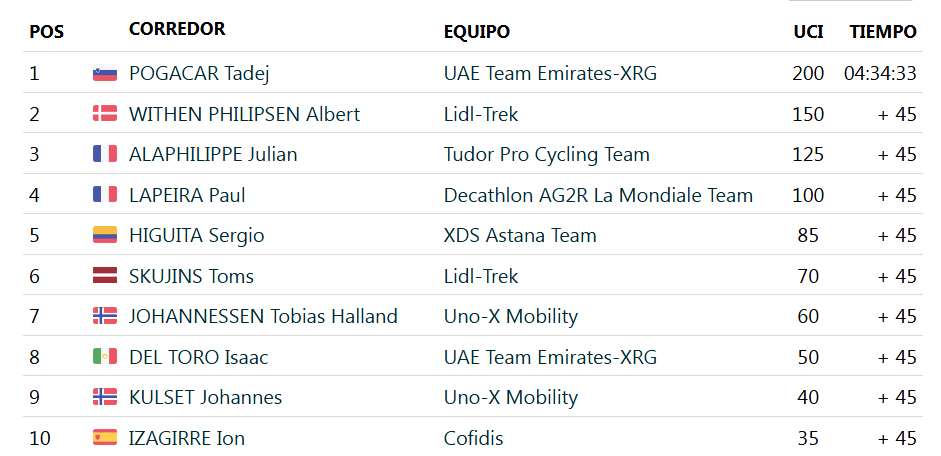Click the Slovenian flag beside Pogacar
The width and height of the screenshot is (941, 456).
tap(104, 73)
